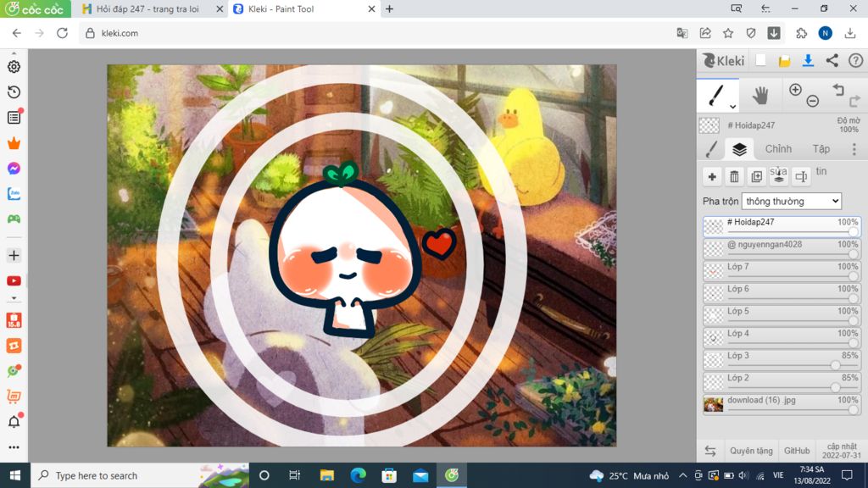
Task: Switch to the layers tab
Action: (x=739, y=149)
